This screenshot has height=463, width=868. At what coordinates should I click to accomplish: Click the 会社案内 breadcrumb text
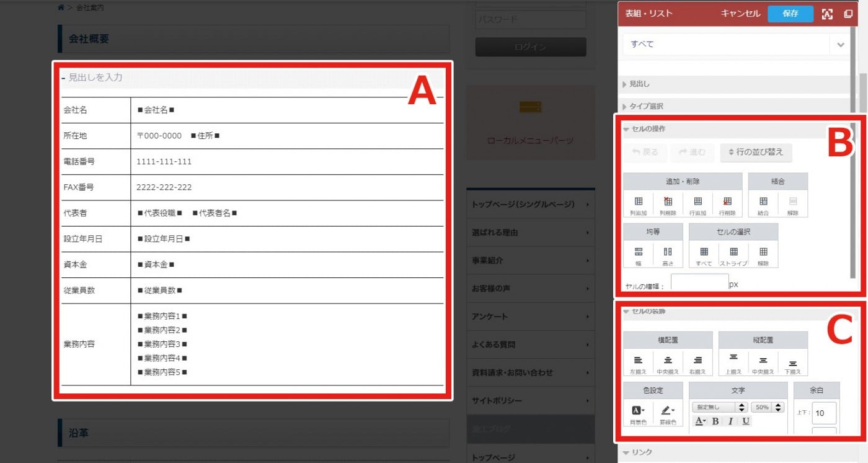89,7
